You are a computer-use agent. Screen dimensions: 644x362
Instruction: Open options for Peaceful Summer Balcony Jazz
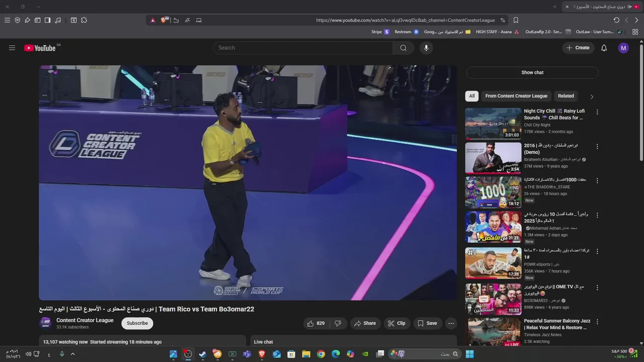(597, 322)
